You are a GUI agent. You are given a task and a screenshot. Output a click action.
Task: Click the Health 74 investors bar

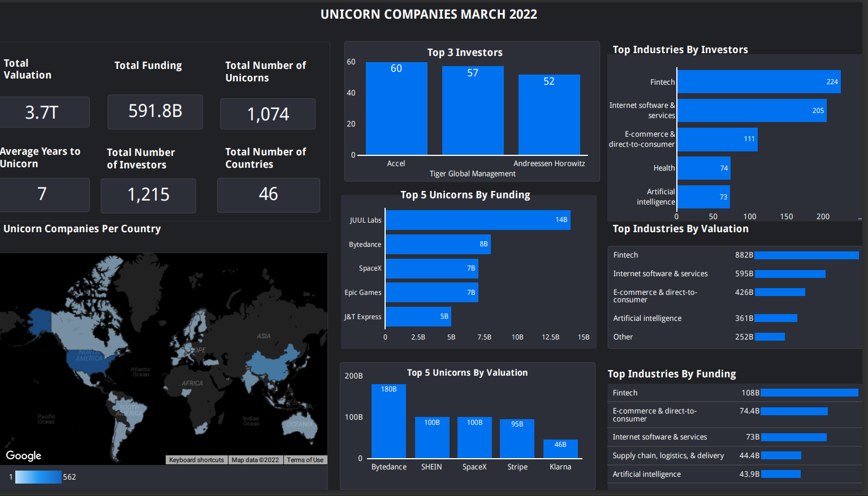[704, 168]
